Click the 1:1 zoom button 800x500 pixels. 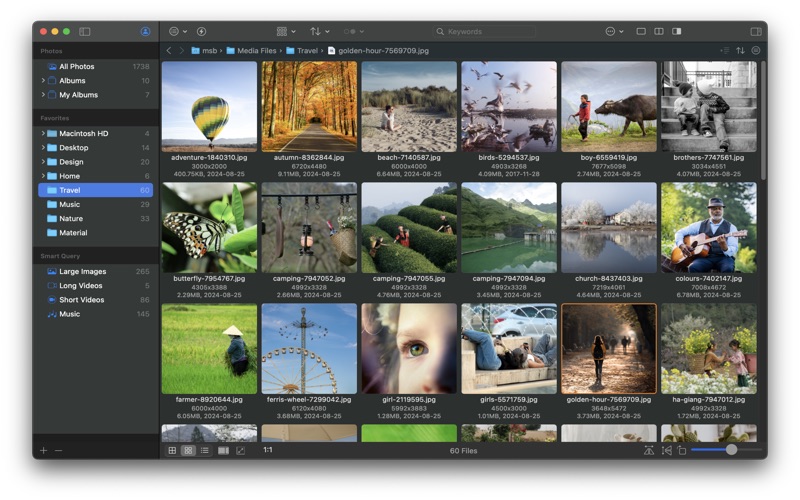click(268, 450)
